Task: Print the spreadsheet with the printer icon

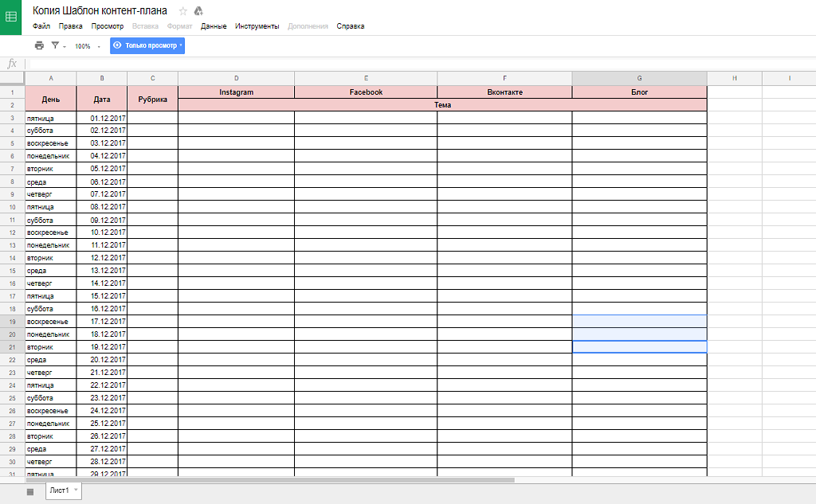Action: [x=39, y=46]
